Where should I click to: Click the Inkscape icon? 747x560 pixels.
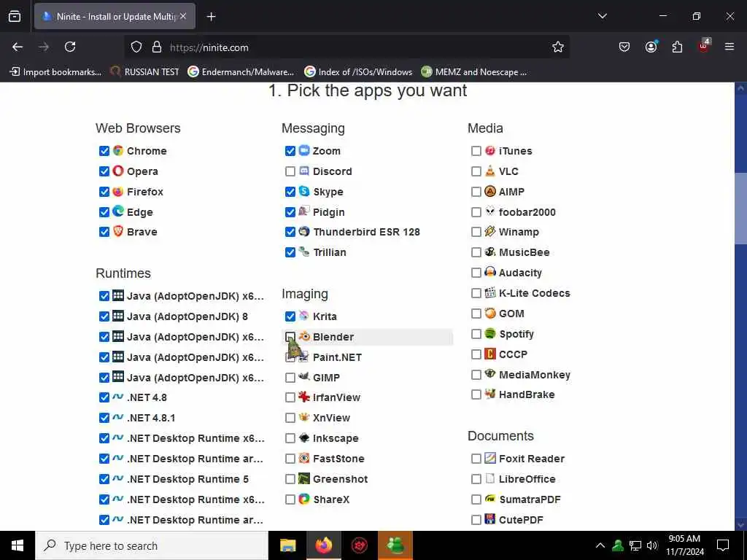[x=304, y=437]
